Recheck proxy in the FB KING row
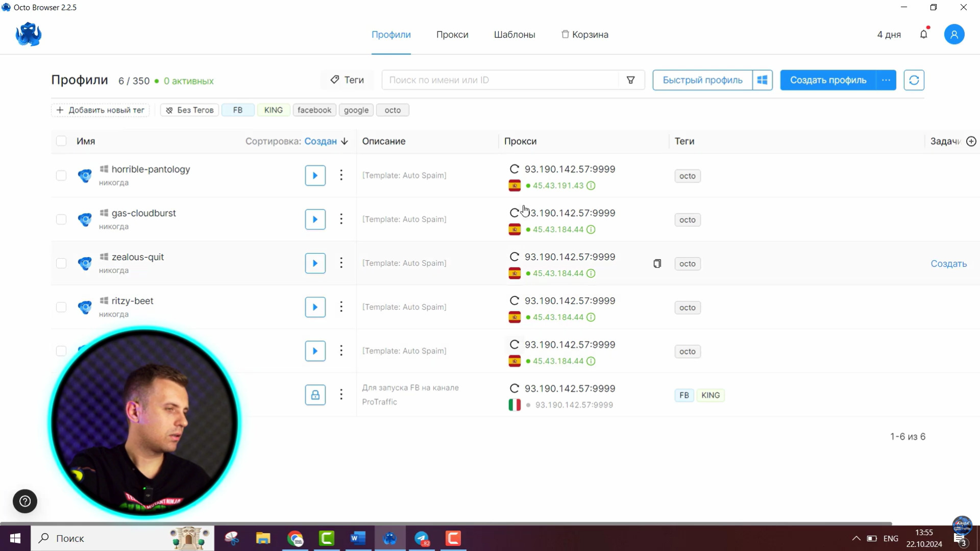Screen dimensions: 980x551 pos(514,388)
